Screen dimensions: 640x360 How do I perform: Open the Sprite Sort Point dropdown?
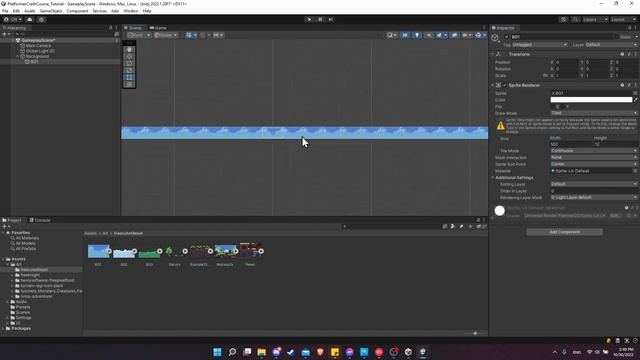click(x=594, y=164)
